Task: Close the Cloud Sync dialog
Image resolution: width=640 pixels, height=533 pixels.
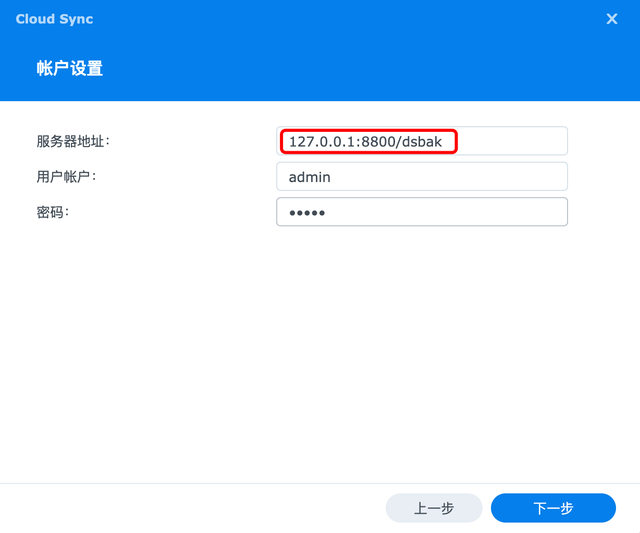Action: pos(611,19)
